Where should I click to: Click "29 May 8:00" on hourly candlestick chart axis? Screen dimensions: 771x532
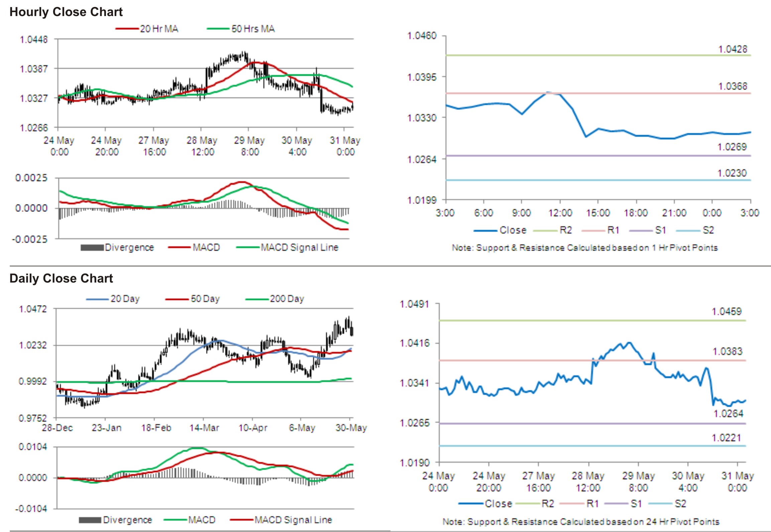249,146
